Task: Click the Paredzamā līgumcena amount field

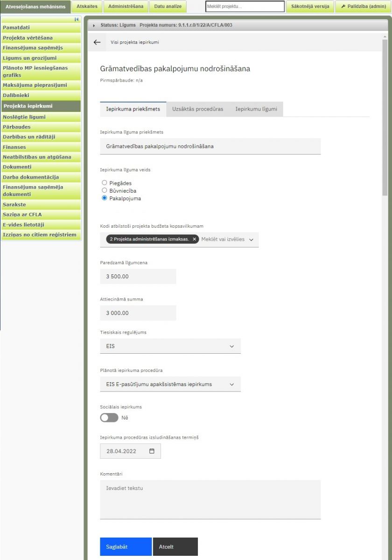Action: pos(138,276)
